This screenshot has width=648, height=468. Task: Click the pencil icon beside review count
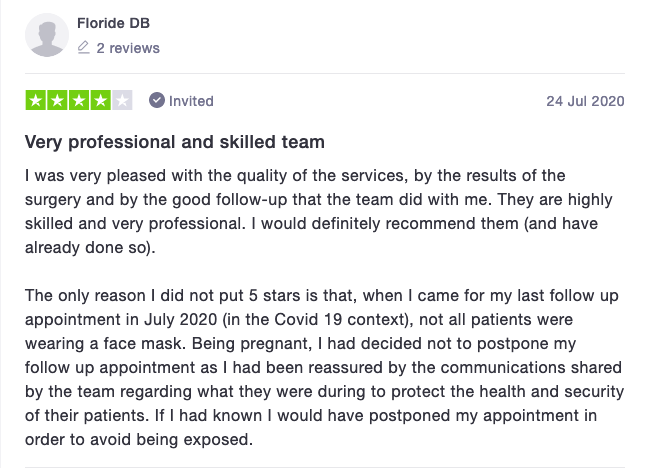point(83,48)
